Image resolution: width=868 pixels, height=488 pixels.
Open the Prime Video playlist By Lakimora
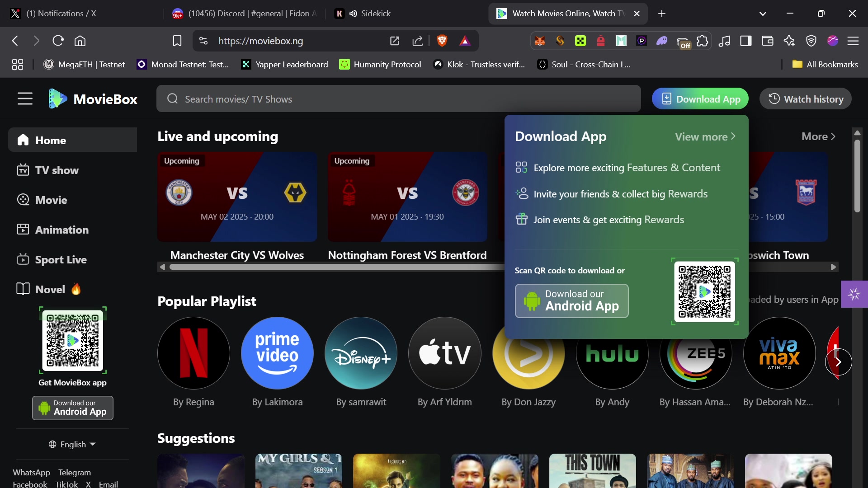pos(277,353)
